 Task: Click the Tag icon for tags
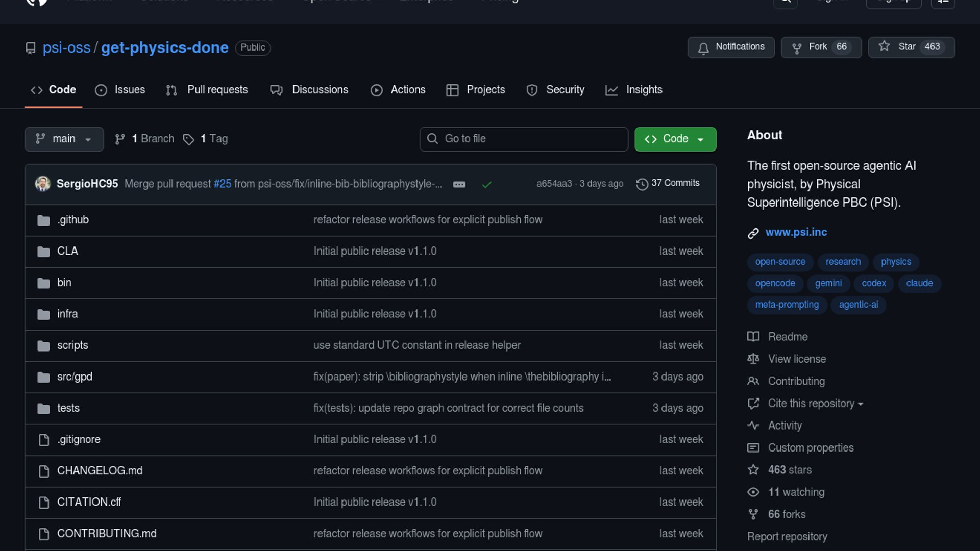tap(188, 139)
